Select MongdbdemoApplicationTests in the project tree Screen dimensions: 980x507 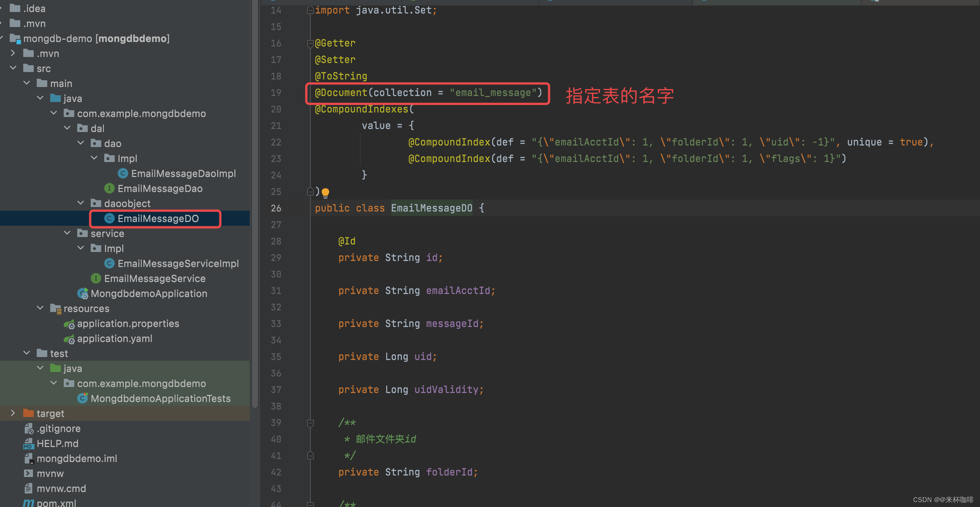pos(160,398)
